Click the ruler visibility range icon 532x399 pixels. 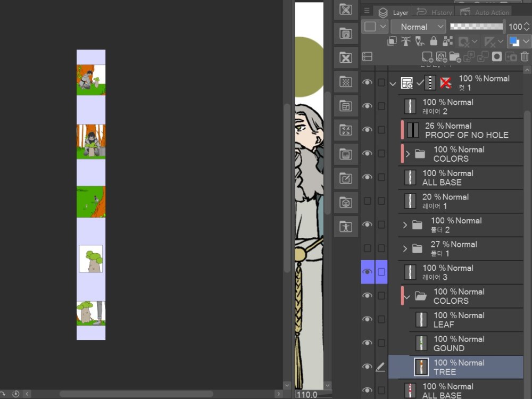pos(489,41)
